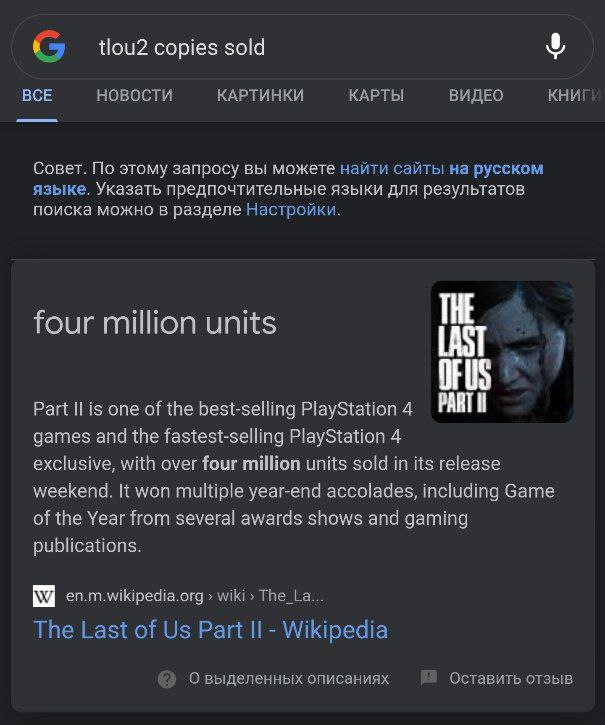
Task: Open the ВИДЕО tab
Action: pyautogui.click(x=476, y=96)
